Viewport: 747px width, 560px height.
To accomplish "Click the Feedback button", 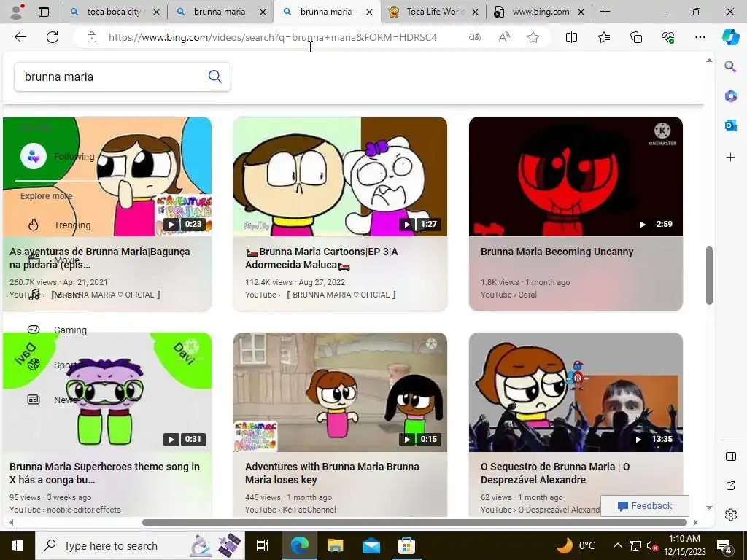I will (645, 506).
